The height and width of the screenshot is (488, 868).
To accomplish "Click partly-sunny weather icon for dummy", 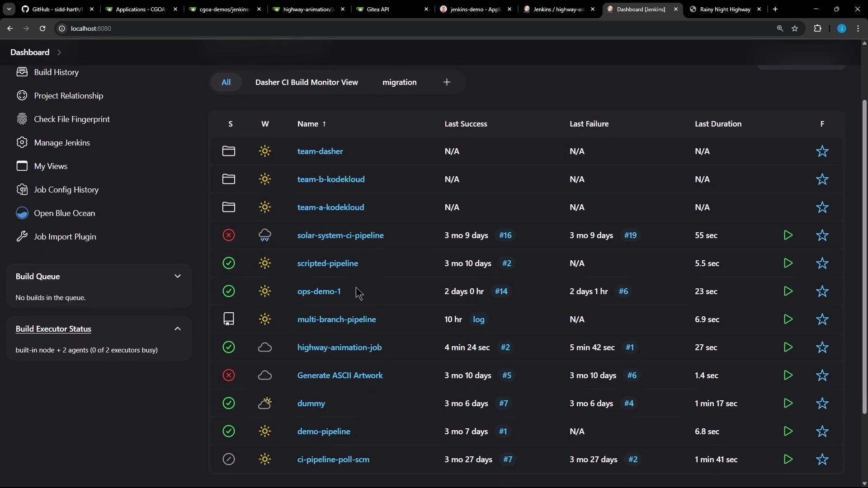I will tap(265, 404).
